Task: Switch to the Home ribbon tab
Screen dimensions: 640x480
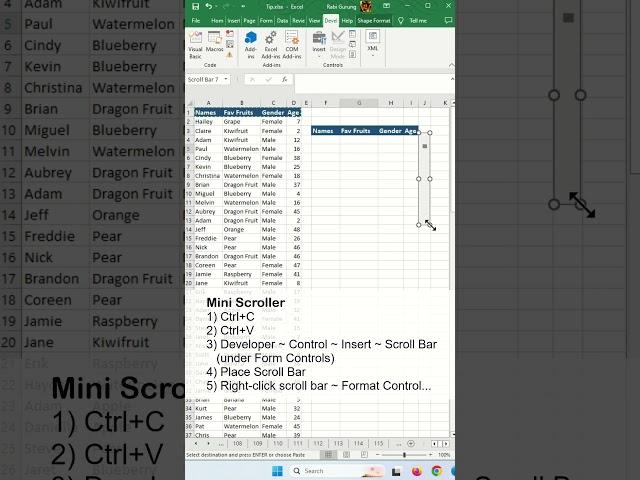Action: click(x=217, y=20)
